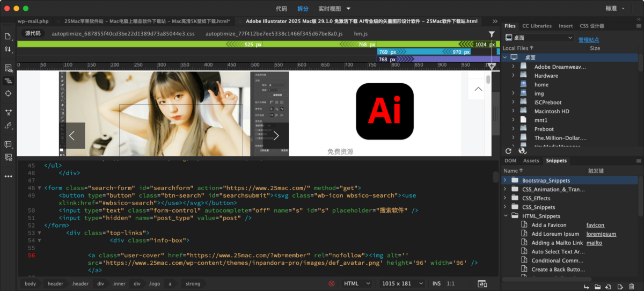Switch to Assets panel tab
Viewport: 644px width, 291px height.
(x=531, y=161)
